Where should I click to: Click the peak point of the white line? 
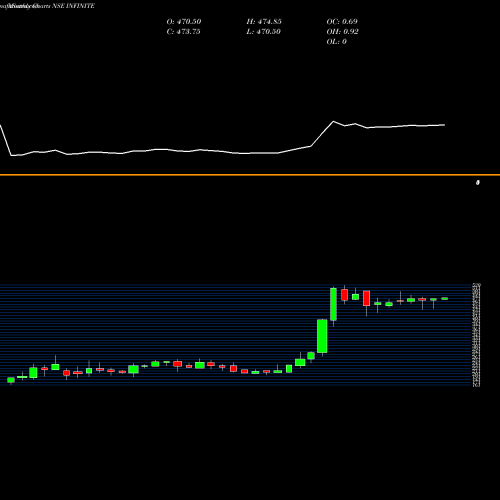pos(333,121)
